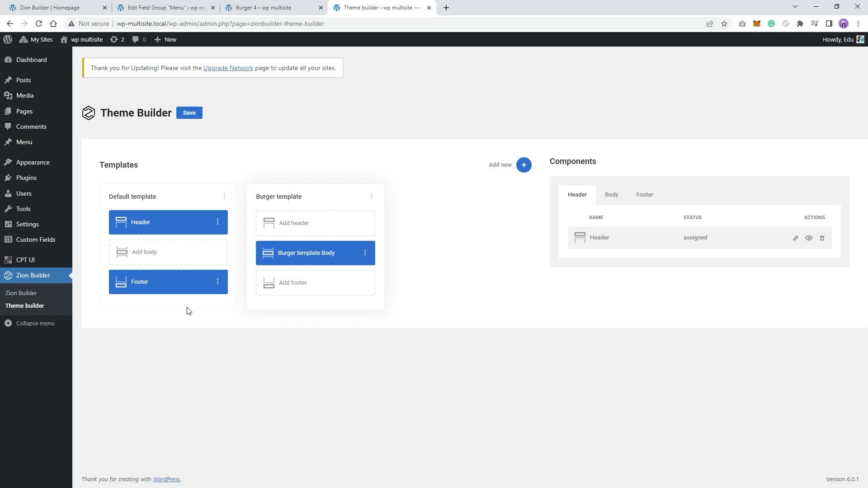This screenshot has height=488, width=868.
Task: Open the Header block three-dot menu
Action: [217, 222]
